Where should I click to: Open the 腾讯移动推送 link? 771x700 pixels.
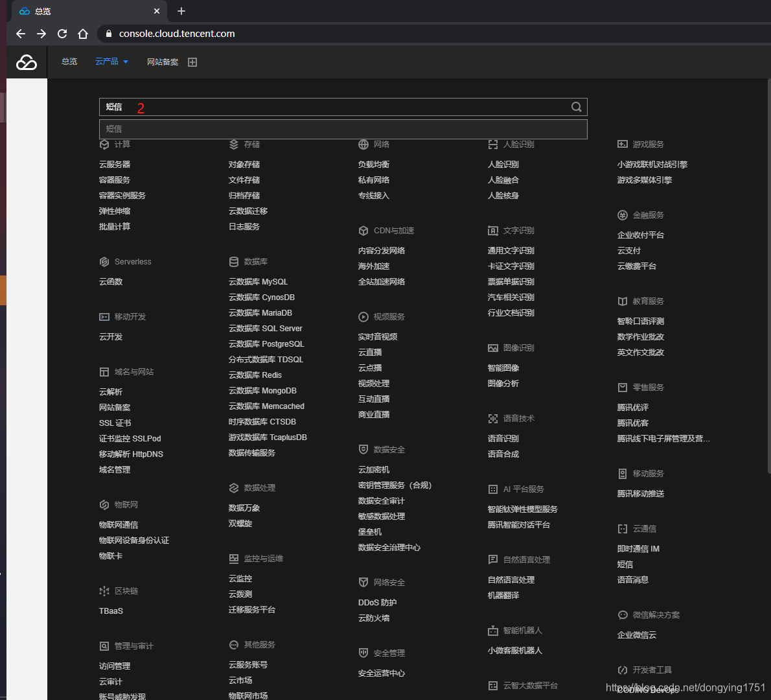tap(641, 494)
